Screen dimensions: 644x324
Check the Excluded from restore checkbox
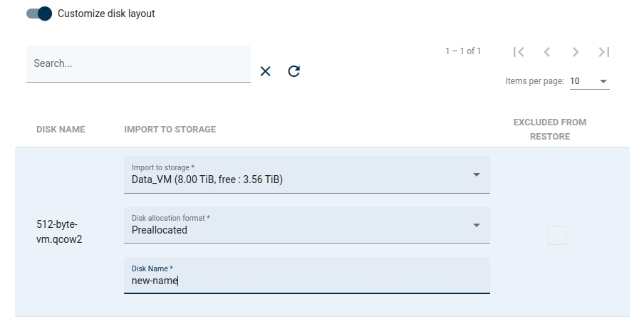click(557, 236)
